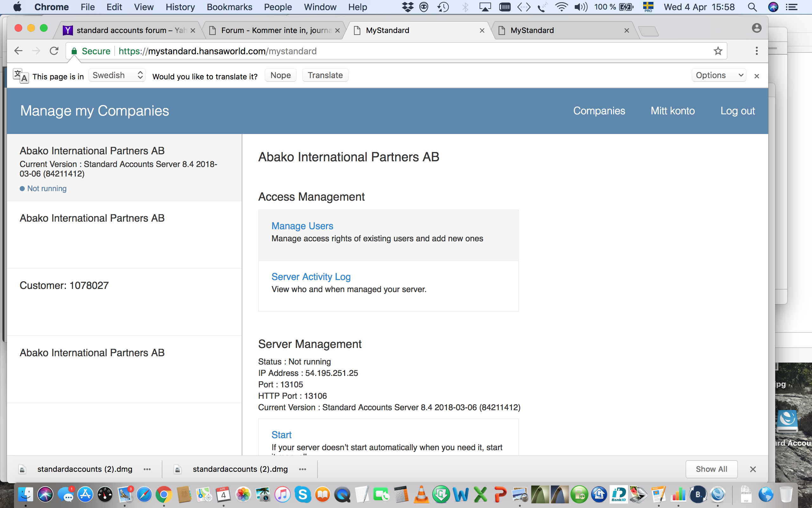Go to Companies in the header
The width and height of the screenshot is (812, 508).
(x=599, y=111)
